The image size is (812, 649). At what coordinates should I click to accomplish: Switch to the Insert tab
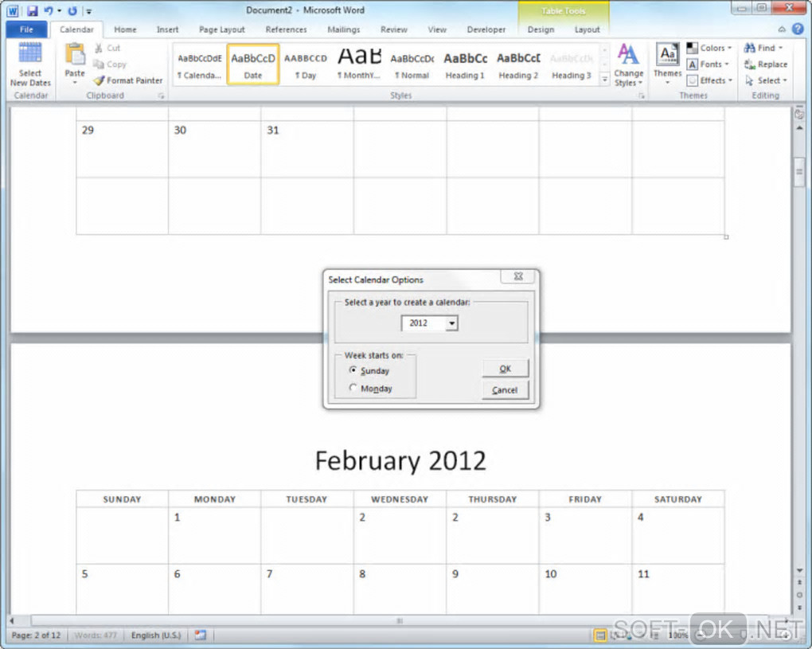167,29
